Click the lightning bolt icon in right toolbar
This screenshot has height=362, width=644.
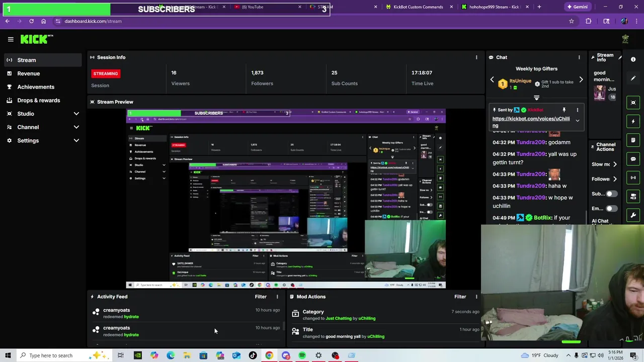point(633,121)
